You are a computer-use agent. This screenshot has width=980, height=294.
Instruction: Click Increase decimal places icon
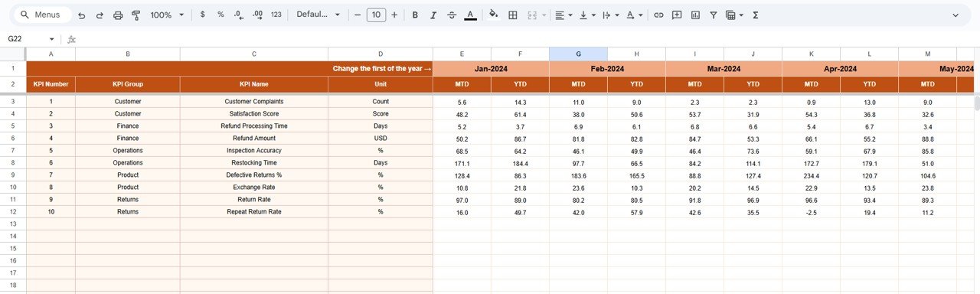(257, 15)
